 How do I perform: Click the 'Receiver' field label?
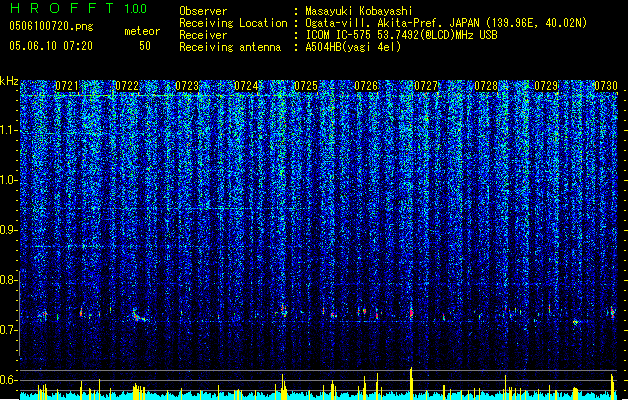point(203,35)
